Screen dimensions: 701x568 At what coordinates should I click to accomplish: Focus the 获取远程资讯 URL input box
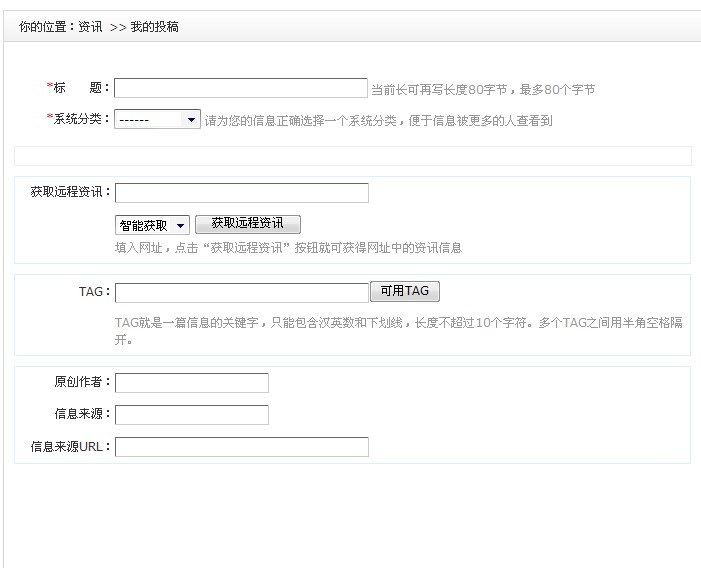point(242,193)
